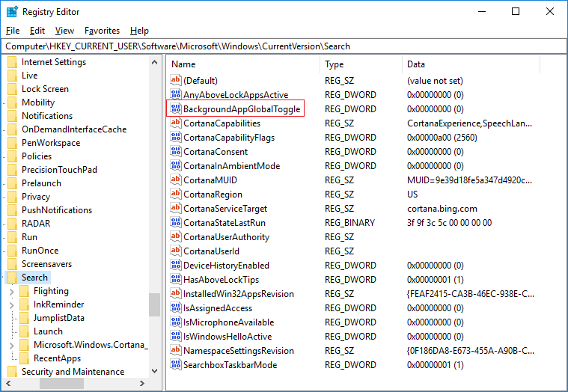Screen dimensions: 568x392
Task: Click the CortanaConsent DWORD icon
Action: click(176, 151)
